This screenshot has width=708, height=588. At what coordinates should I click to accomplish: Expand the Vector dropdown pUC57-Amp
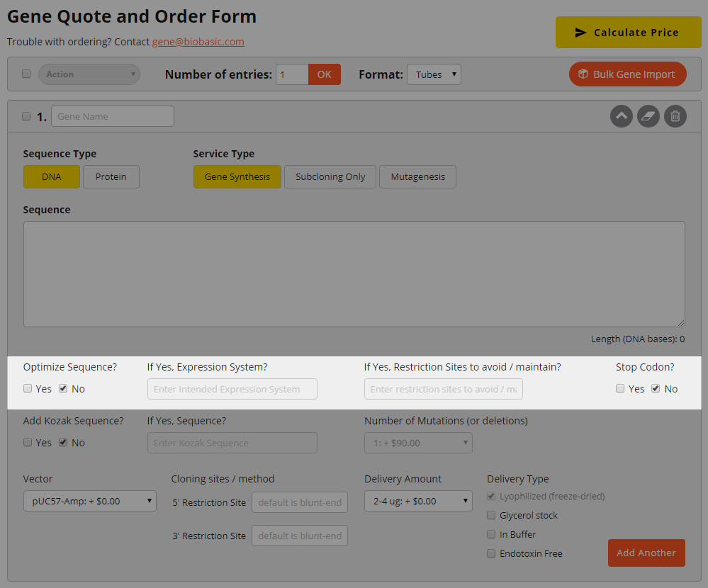89,501
